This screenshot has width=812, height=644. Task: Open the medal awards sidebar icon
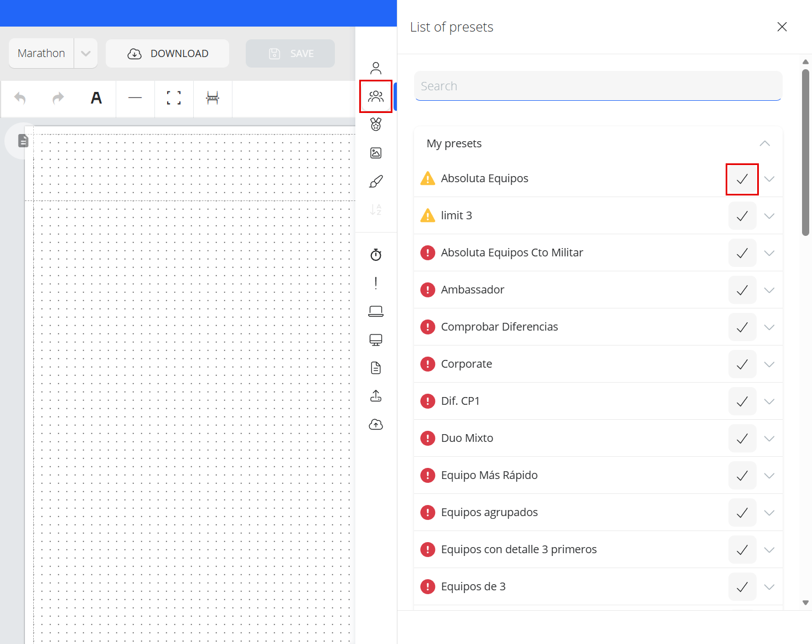pos(376,125)
